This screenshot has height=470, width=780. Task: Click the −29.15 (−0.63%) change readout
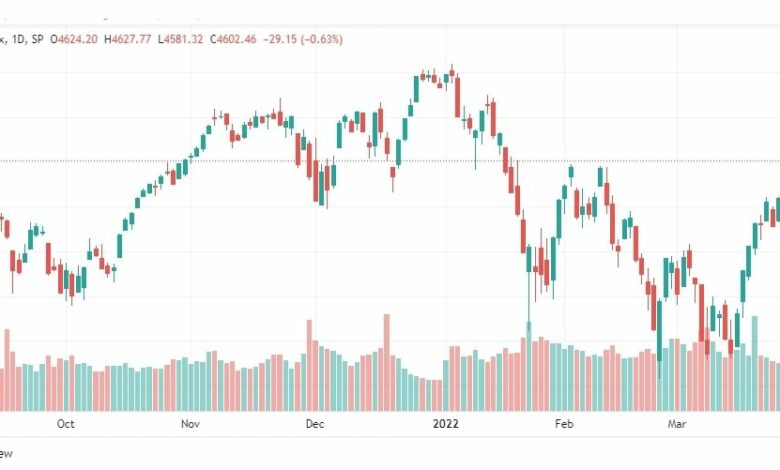tap(302, 39)
